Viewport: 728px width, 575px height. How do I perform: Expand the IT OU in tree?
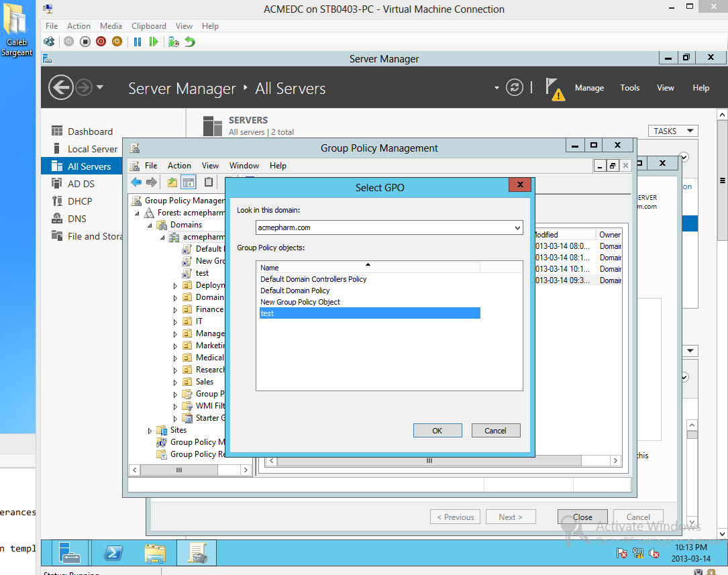(x=175, y=321)
